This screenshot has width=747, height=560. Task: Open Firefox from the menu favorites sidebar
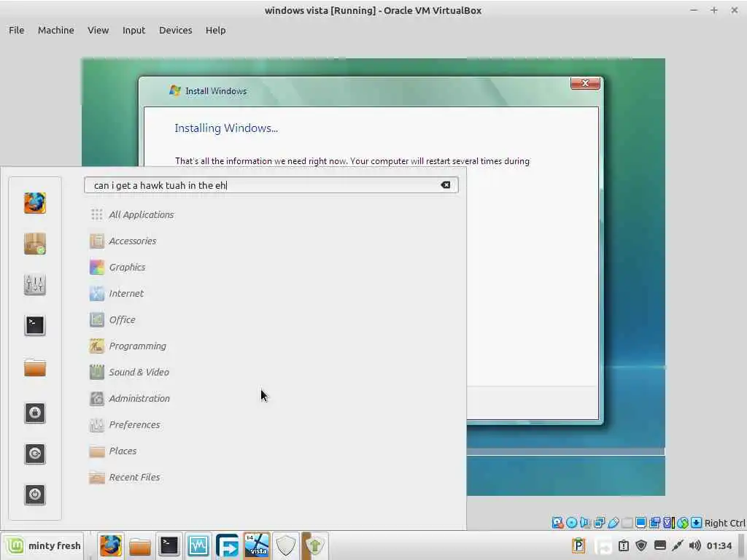(35, 203)
